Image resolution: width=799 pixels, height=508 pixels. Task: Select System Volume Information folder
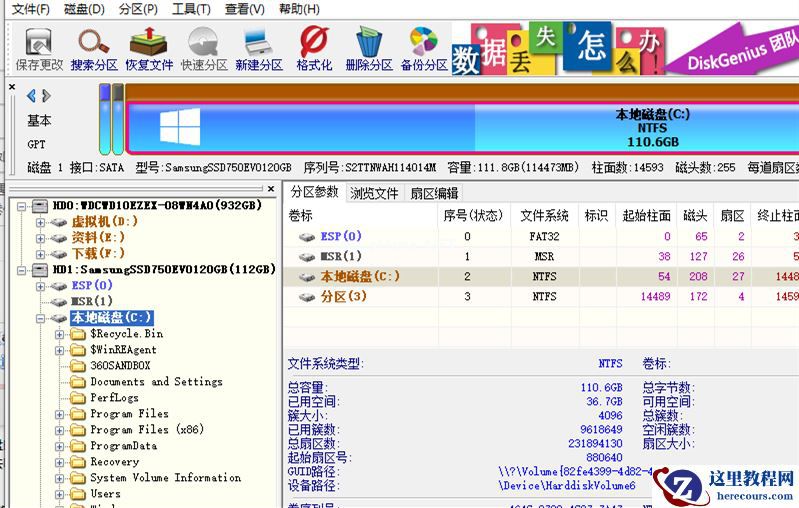[166, 477]
